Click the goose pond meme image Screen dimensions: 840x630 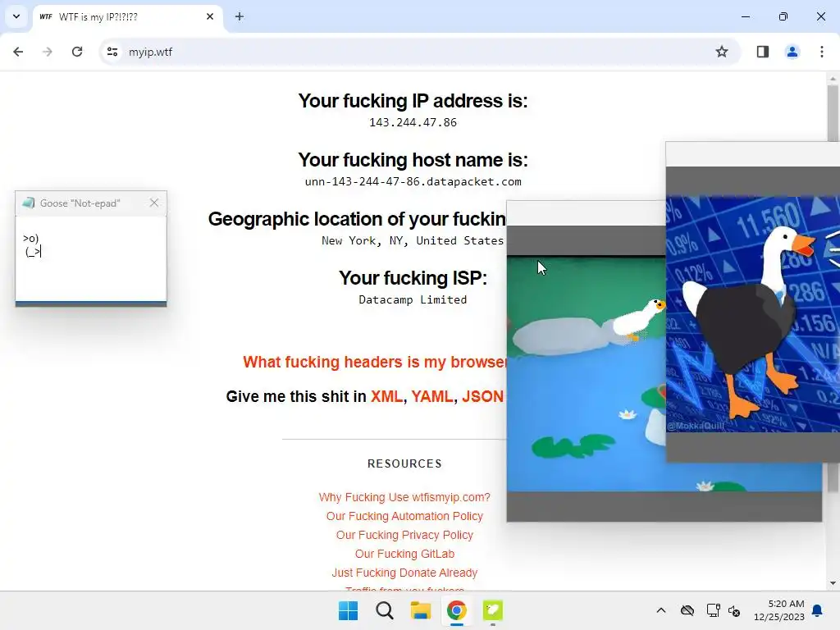click(x=586, y=374)
